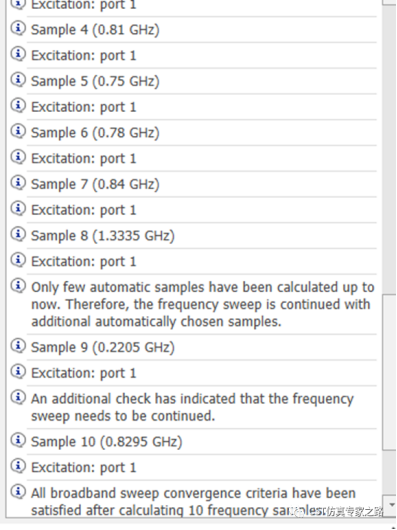
Task: Click info icon next to 'An additional check' message
Action: pos(18,397)
